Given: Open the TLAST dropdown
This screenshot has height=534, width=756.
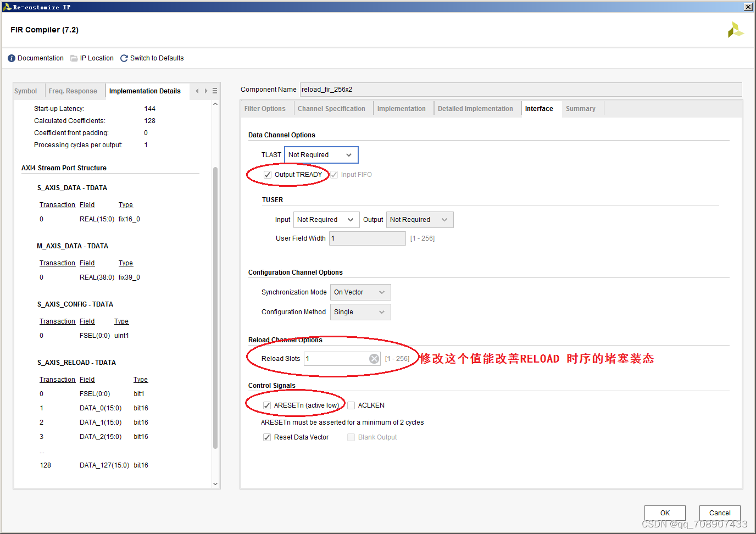Looking at the screenshot, I should point(321,155).
